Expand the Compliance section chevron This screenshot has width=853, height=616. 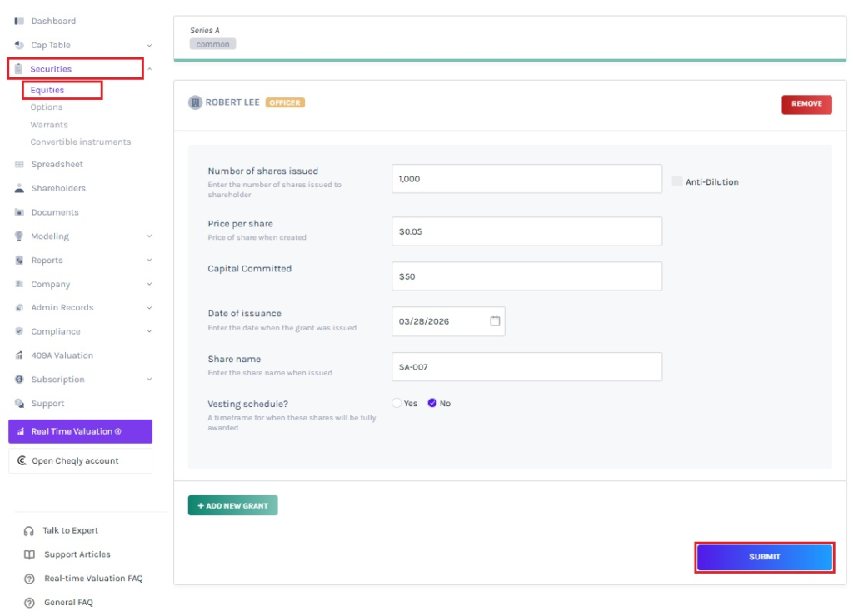click(x=149, y=331)
